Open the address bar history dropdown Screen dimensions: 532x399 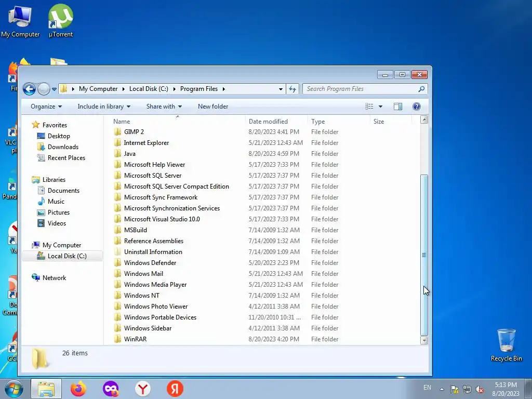[281, 89]
